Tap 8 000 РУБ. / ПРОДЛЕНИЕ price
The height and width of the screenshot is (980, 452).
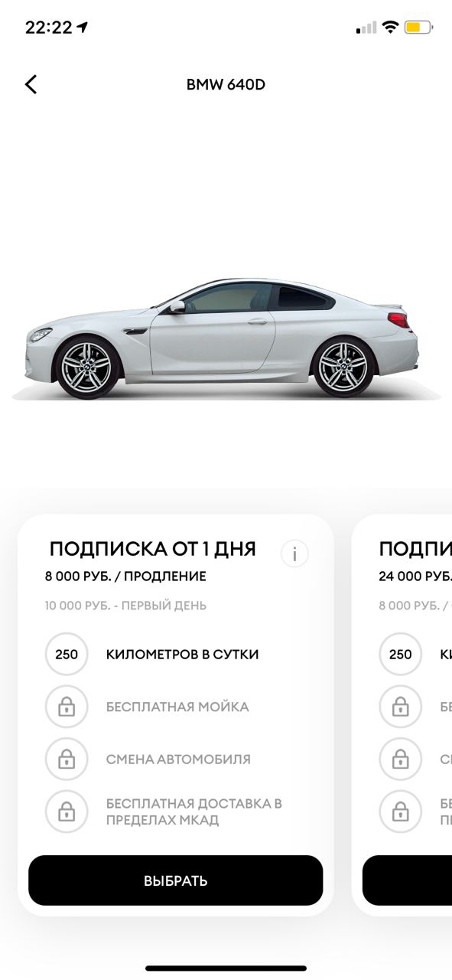125,577
